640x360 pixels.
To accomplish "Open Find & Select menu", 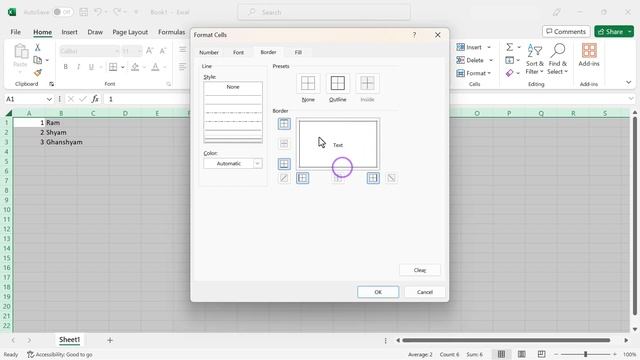I will (x=558, y=59).
